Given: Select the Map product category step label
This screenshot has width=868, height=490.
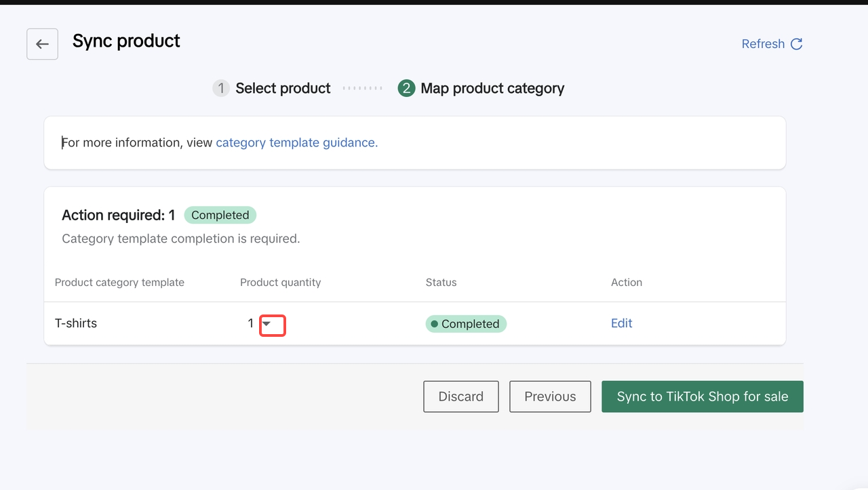Looking at the screenshot, I should click(492, 89).
